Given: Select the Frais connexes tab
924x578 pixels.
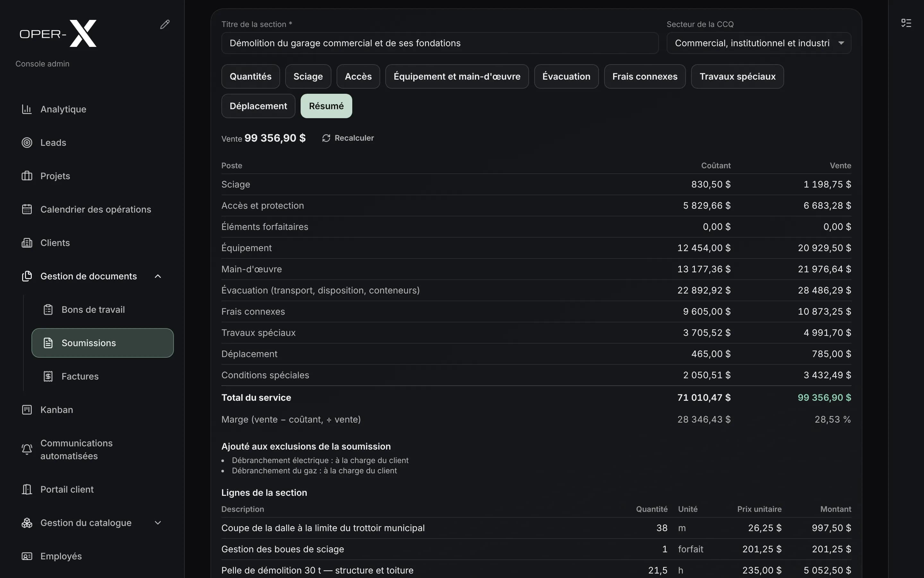Looking at the screenshot, I should [645, 76].
